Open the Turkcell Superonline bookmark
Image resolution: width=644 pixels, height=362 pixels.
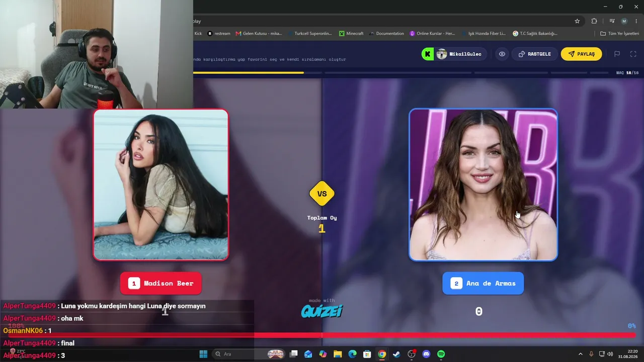310,34
